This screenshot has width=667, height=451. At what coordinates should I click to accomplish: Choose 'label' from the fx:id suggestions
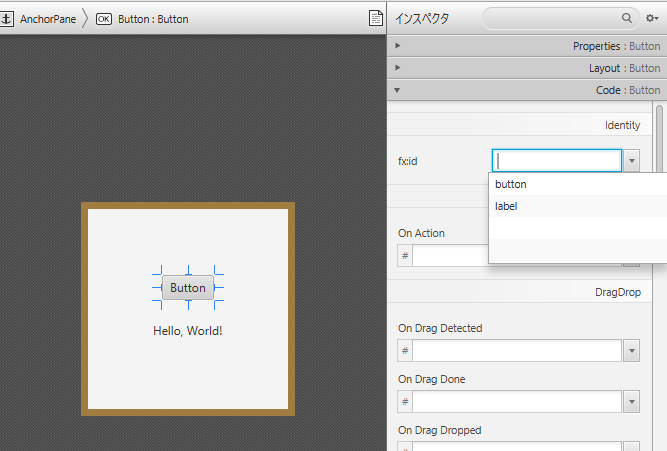pos(578,206)
